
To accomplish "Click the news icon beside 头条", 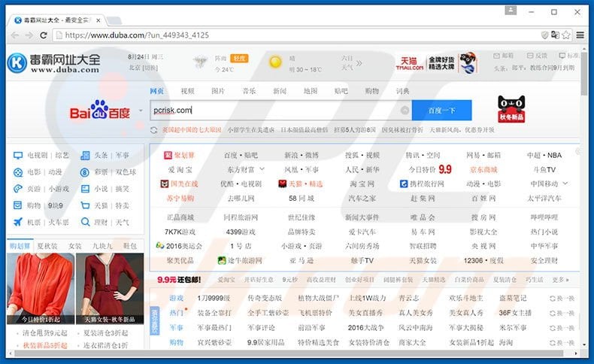I will point(85,155).
